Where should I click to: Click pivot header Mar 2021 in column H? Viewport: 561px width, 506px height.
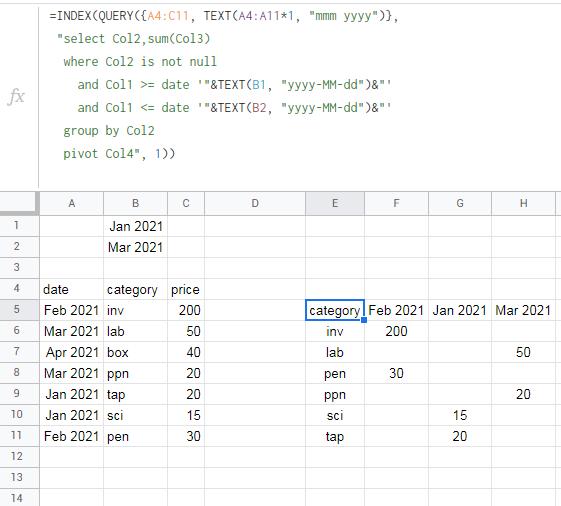[x=523, y=310]
